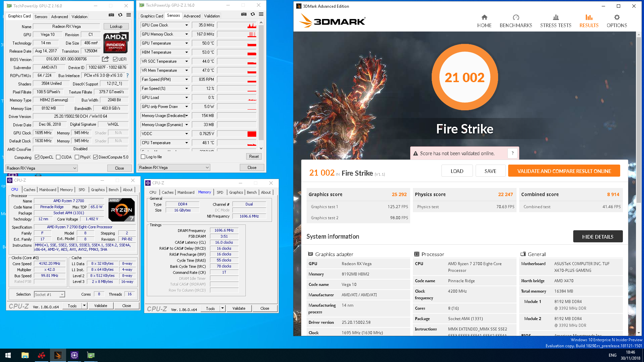Click LOAD button in 3DMark
This screenshot has width=644, height=362.
tap(457, 171)
